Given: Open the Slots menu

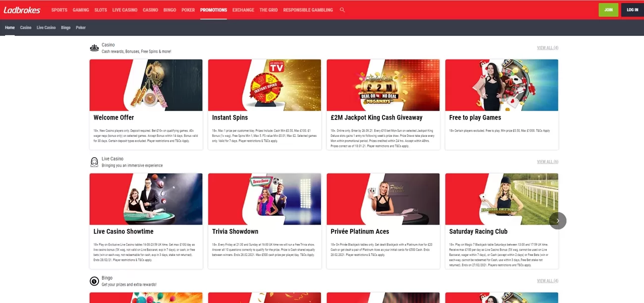Looking at the screenshot, I should click(101, 10).
